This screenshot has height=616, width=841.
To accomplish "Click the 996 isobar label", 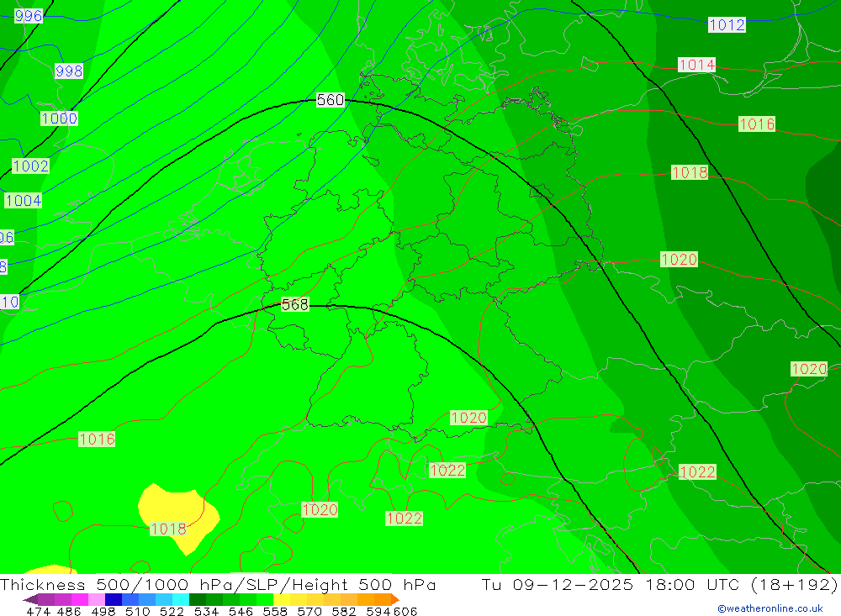I will (x=29, y=16).
